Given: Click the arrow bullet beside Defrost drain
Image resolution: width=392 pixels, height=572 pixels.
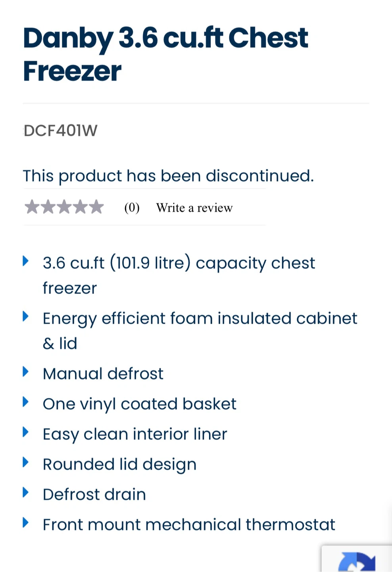Looking at the screenshot, I should click(x=26, y=493).
